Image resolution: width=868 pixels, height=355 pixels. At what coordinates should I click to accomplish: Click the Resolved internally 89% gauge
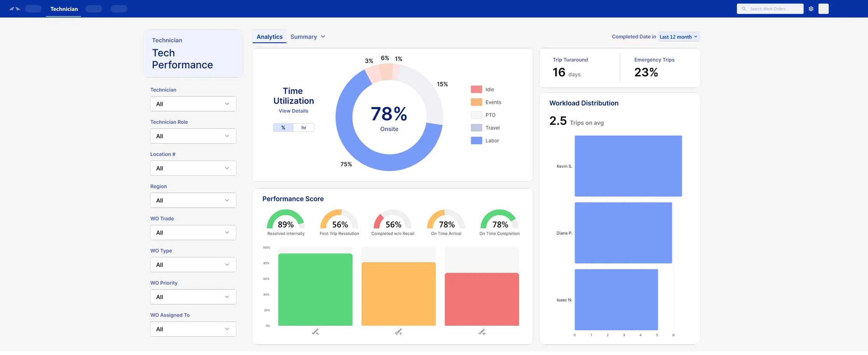point(285,220)
